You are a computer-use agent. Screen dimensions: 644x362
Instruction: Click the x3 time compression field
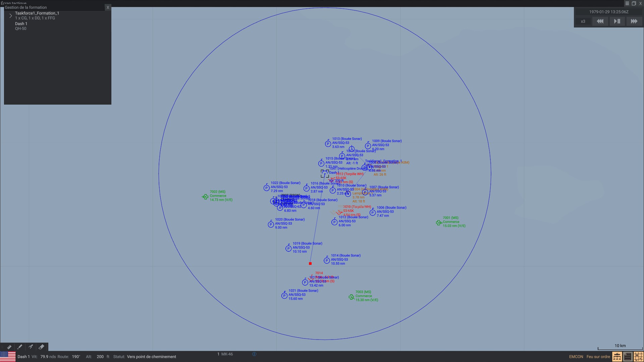coord(583,21)
